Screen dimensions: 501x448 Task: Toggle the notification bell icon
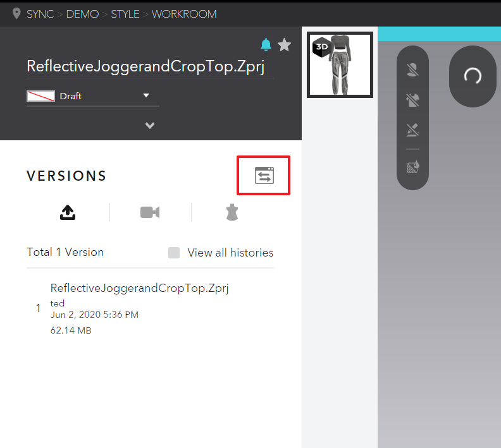tap(266, 45)
